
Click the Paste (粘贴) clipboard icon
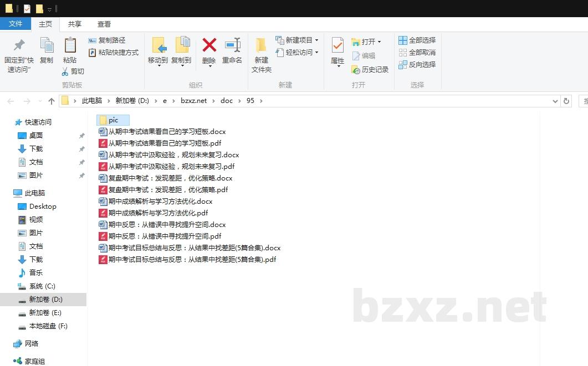70,46
